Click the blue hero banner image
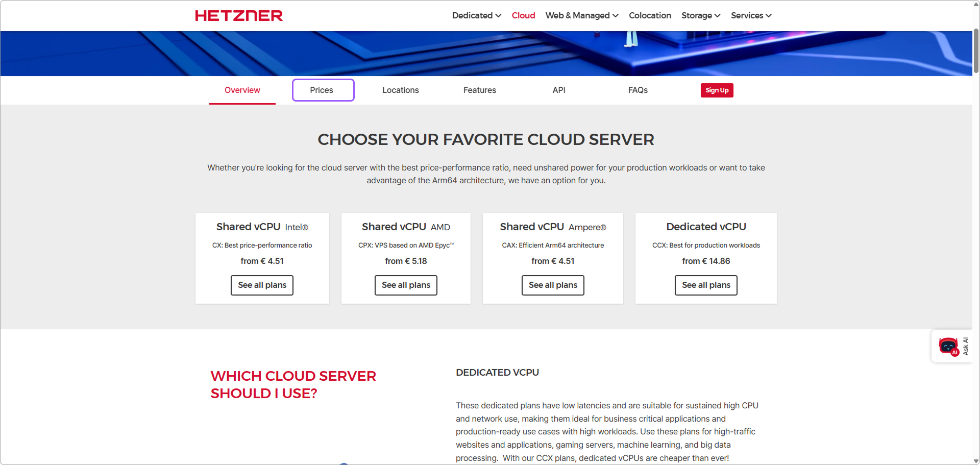This screenshot has height=465, width=980. (x=486, y=54)
